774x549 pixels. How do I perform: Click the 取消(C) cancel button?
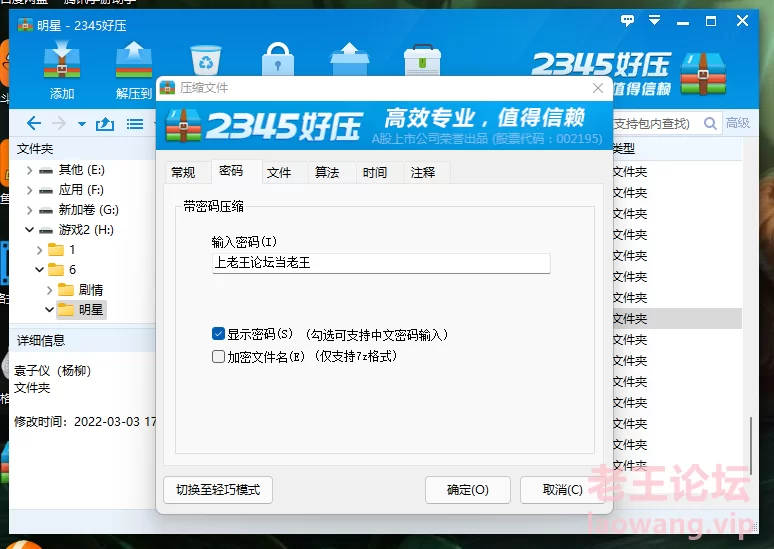562,490
